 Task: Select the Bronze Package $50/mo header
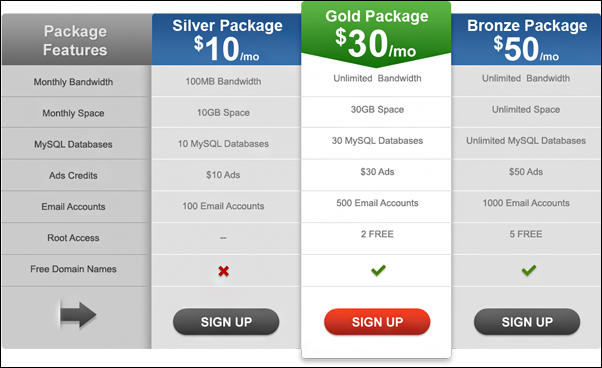coord(526,40)
